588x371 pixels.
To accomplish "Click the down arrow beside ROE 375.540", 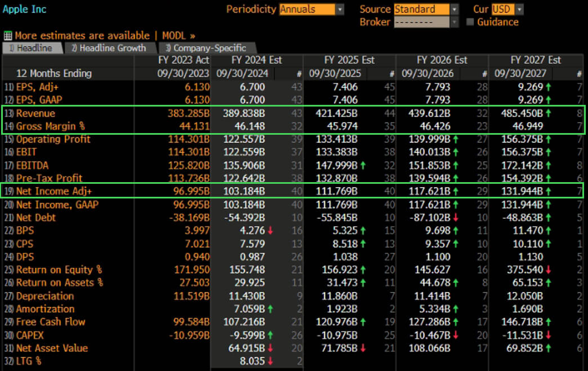I will pos(548,270).
